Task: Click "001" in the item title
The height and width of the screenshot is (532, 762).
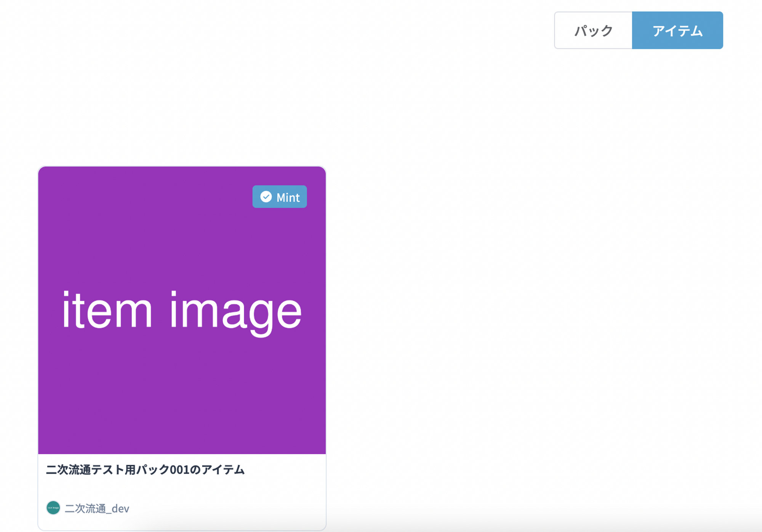Action: coord(179,470)
